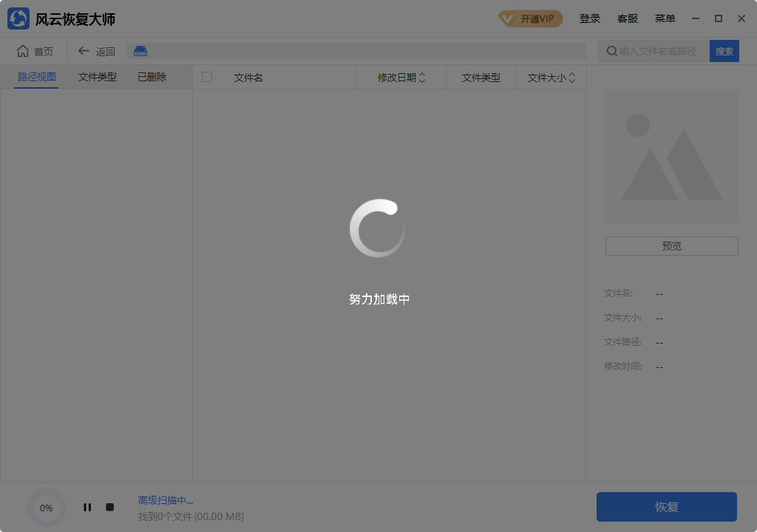Screen dimensions: 757x532
Task: Switch to the 路径视图 tab
Action: click(x=37, y=78)
